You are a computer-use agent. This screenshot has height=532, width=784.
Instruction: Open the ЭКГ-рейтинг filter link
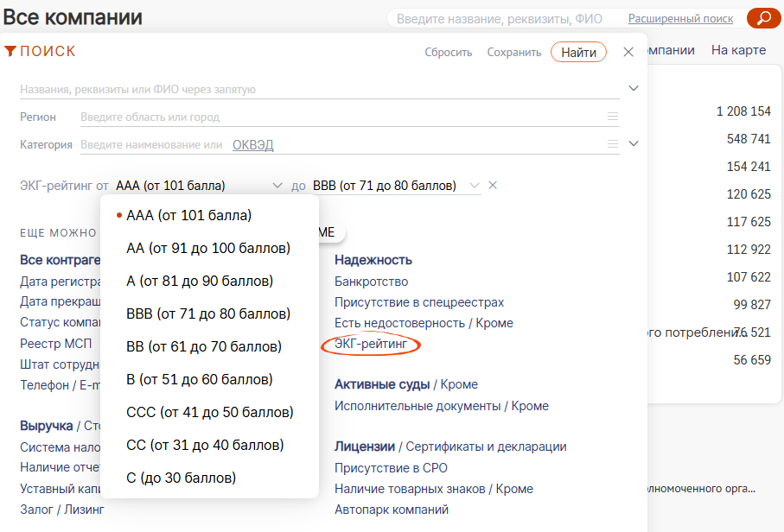coord(371,344)
